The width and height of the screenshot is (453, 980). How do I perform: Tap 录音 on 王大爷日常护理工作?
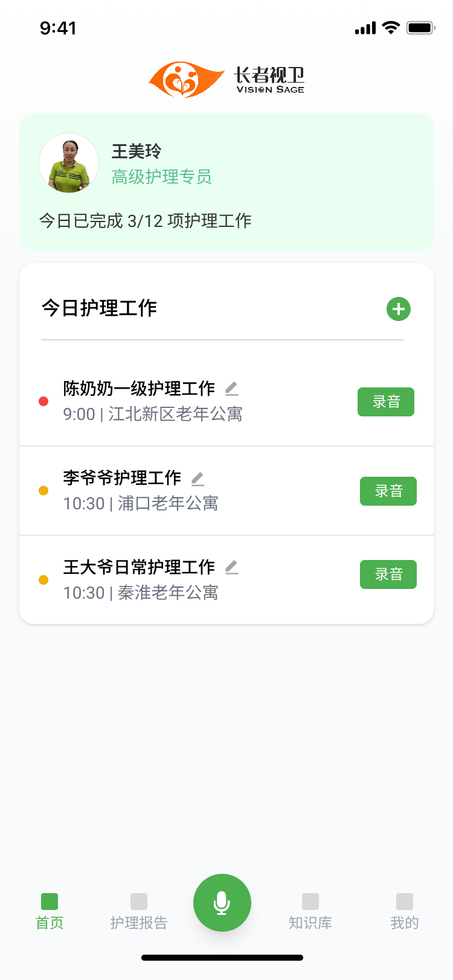tap(388, 574)
